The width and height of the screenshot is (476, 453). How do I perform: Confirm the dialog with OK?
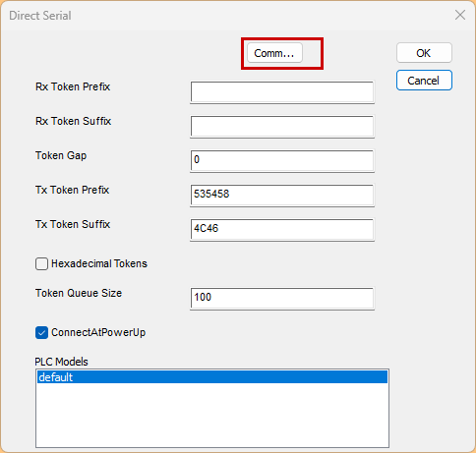[x=424, y=53]
